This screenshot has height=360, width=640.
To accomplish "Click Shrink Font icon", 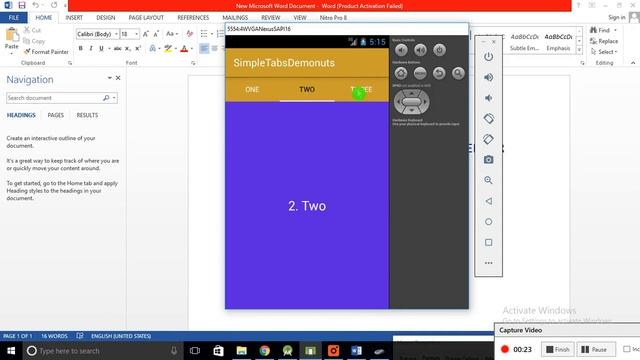I will coord(156,34).
